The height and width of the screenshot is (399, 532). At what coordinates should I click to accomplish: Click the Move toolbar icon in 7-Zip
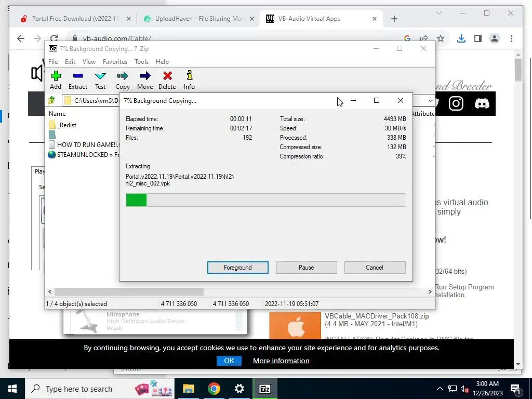145,80
